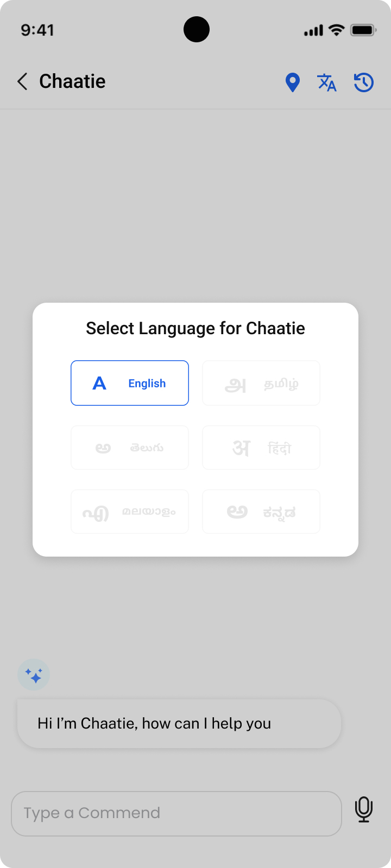
Task: Choose the Hindi language option
Action: coord(261,448)
